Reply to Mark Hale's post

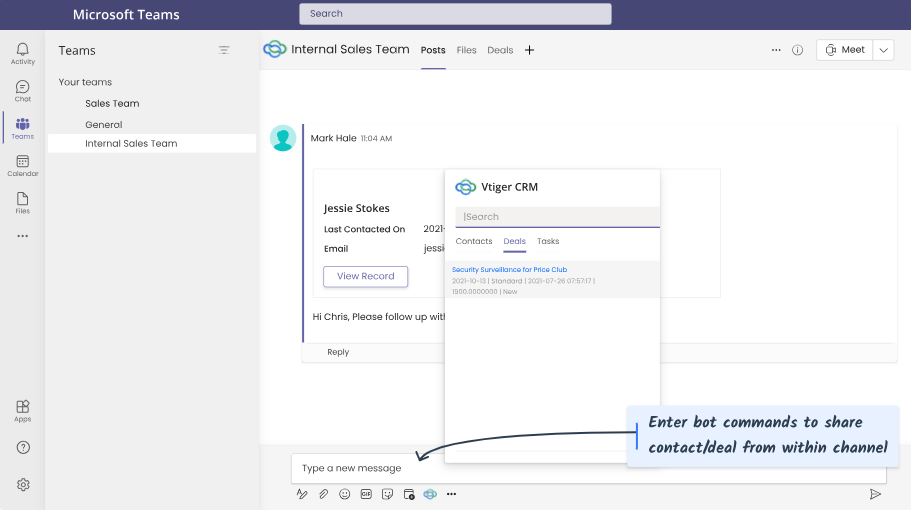(x=338, y=352)
